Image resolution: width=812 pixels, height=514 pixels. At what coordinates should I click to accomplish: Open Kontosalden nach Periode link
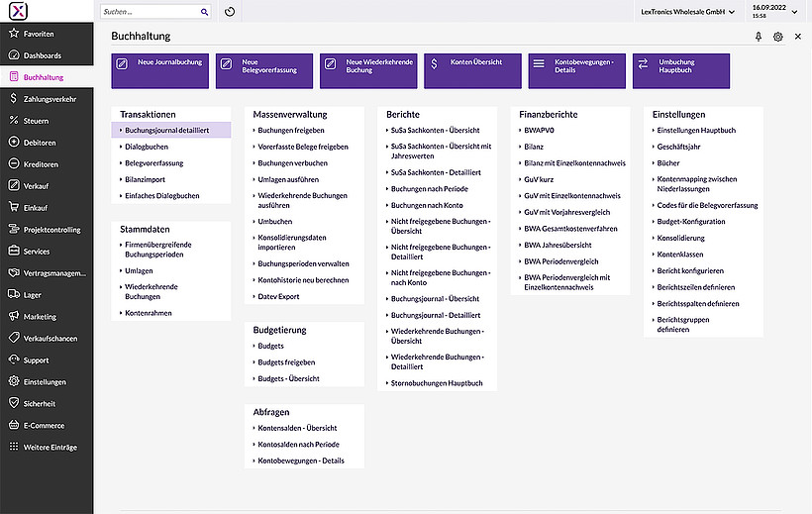(299, 444)
